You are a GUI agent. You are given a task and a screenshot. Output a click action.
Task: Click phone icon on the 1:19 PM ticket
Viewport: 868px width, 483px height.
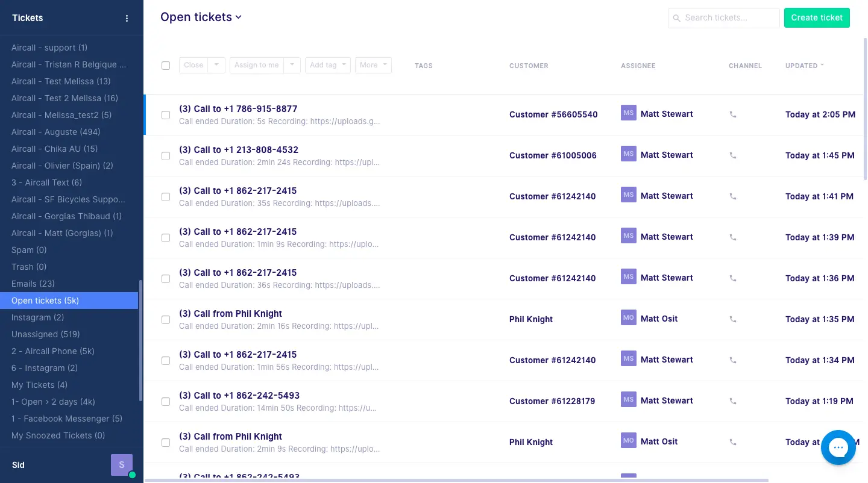point(733,401)
